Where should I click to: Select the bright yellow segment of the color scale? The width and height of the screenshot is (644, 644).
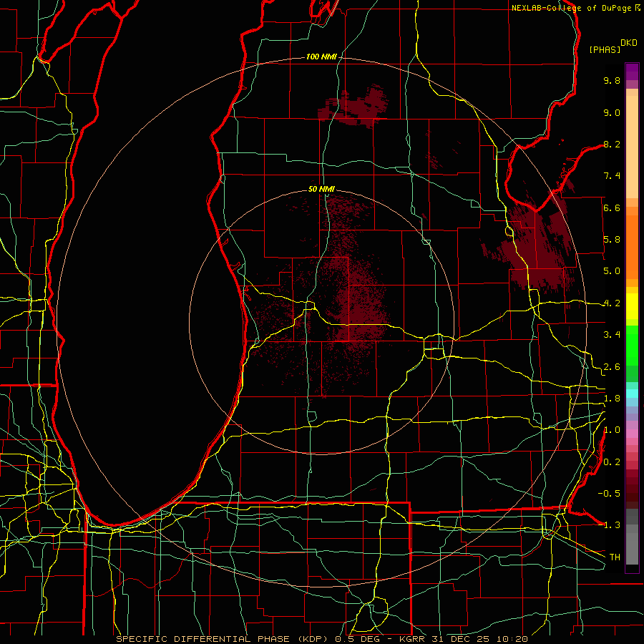point(632,306)
